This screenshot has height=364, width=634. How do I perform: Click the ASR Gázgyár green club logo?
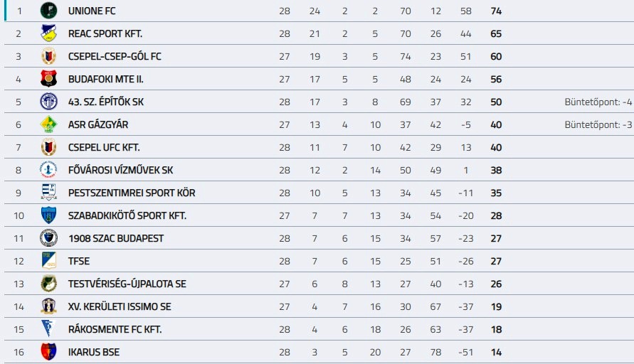point(48,124)
